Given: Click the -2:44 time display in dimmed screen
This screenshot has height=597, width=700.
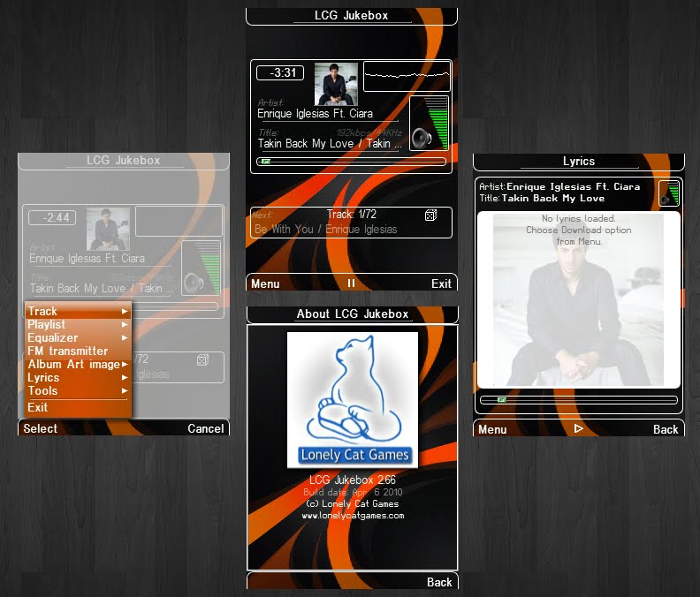Looking at the screenshot, I should click(x=52, y=218).
